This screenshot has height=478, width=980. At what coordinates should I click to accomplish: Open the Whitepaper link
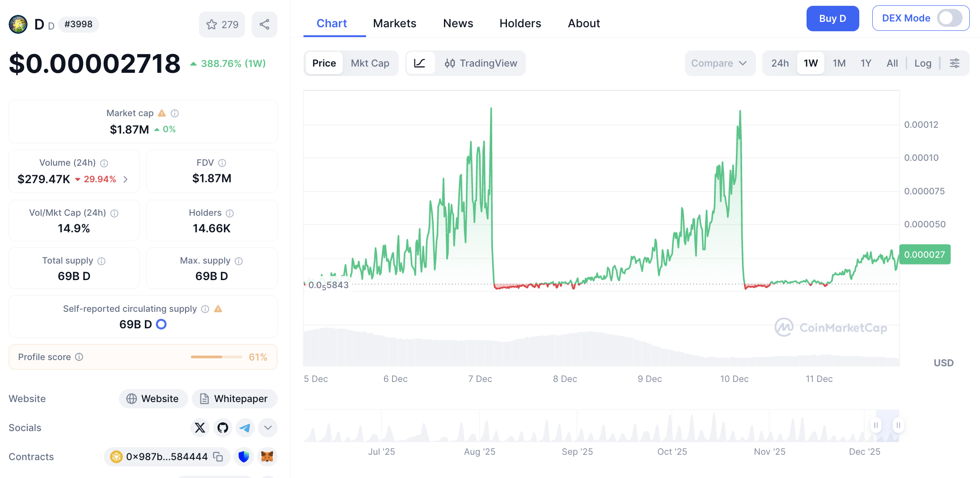click(234, 398)
